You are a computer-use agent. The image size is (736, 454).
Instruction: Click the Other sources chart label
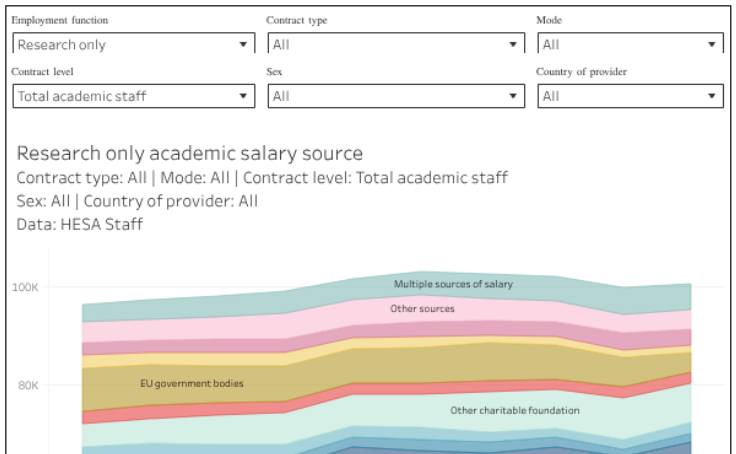(x=422, y=309)
